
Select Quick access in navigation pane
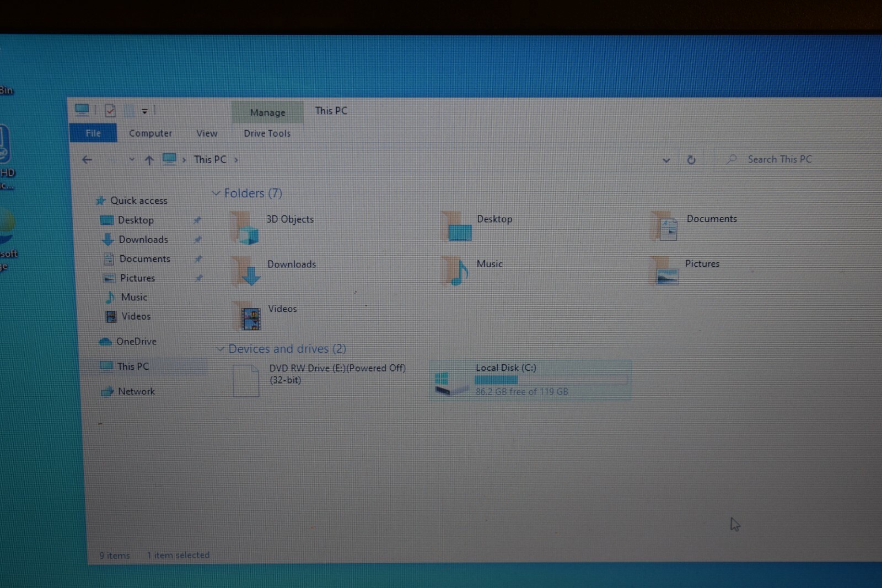(138, 201)
